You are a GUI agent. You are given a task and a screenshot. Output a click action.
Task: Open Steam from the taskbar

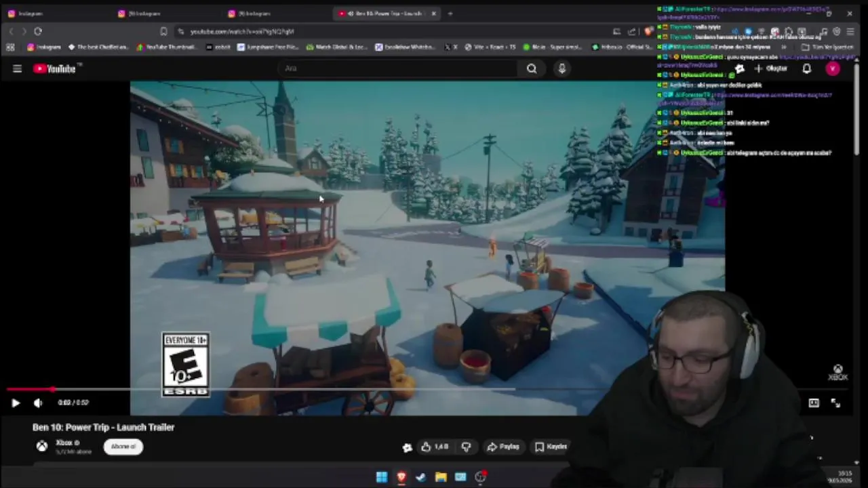(420, 477)
